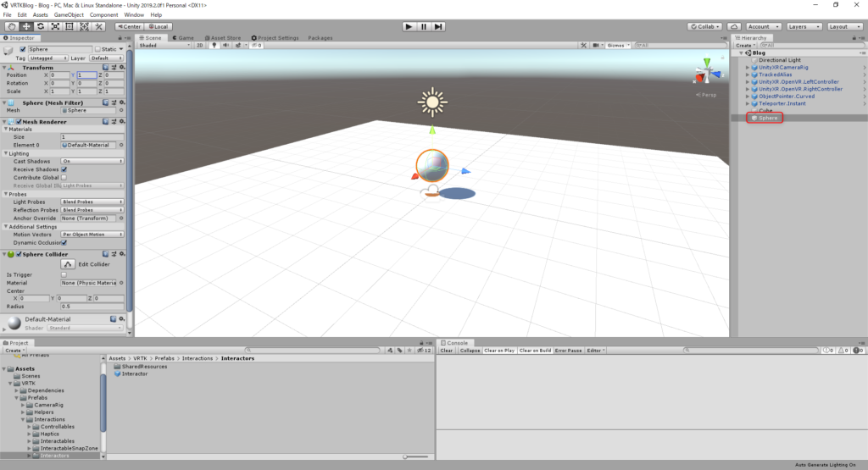Enable Contribute Global Illumination checkbox
The width and height of the screenshot is (868, 470).
[64, 178]
